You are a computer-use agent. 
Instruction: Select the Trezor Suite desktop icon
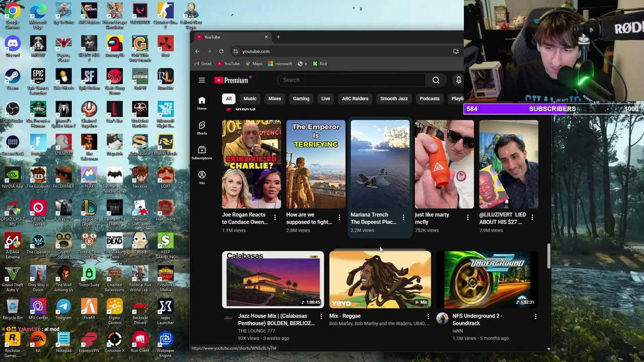coord(89,277)
